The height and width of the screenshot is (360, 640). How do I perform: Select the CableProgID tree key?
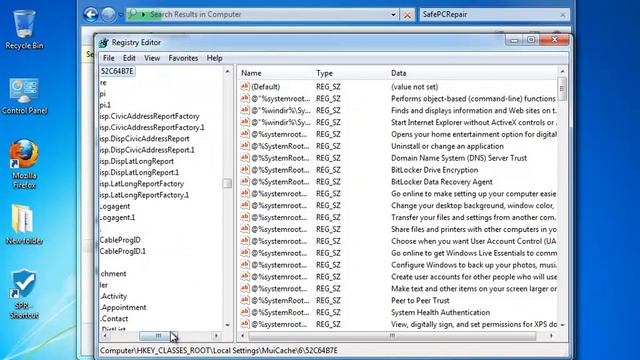coord(120,240)
